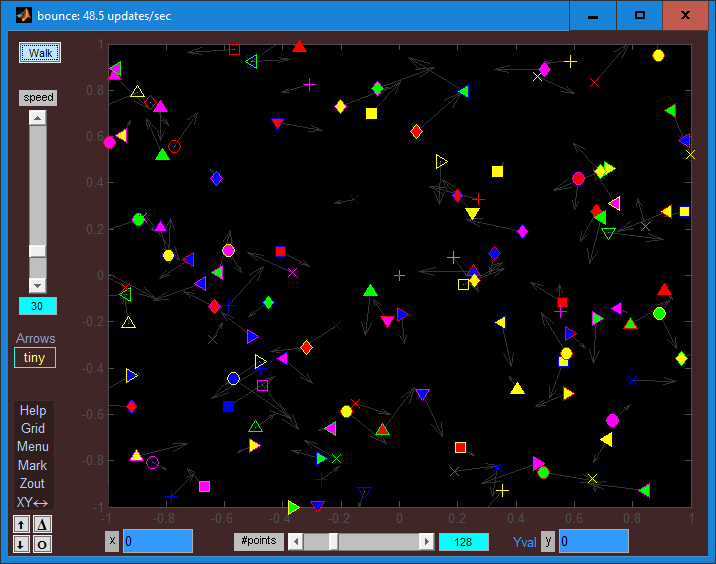716x564 pixels.
Task: Click the hollow red square marker at the top of the plot
Action: [234, 49]
